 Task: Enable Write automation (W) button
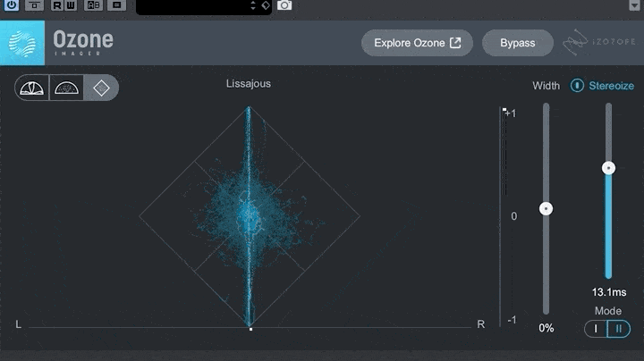coord(71,5)
